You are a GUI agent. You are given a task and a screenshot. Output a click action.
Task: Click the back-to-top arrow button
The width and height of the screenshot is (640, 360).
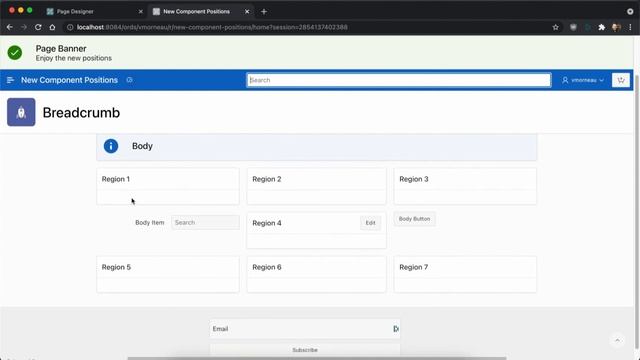[617, 340]
